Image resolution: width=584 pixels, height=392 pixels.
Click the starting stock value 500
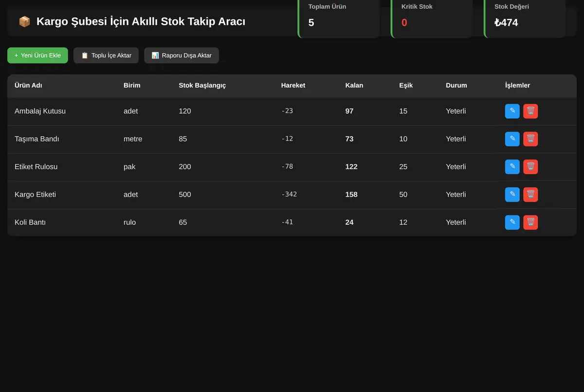coord(185,195)
